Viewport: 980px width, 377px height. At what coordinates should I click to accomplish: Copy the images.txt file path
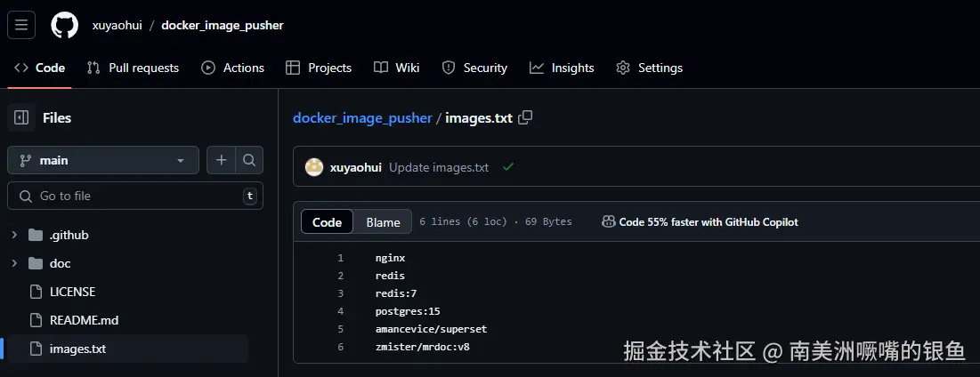[525, 117]
